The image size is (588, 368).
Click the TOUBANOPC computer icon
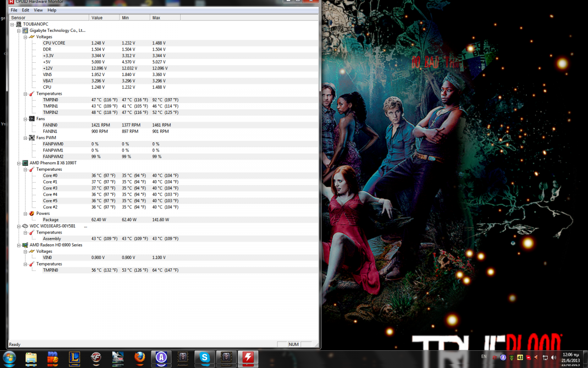(19, 24)
